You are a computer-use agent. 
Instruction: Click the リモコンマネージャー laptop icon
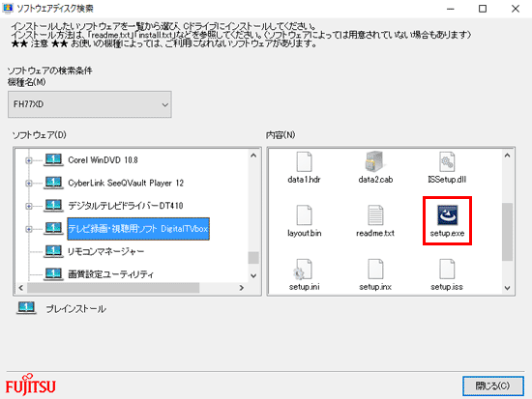53,251
